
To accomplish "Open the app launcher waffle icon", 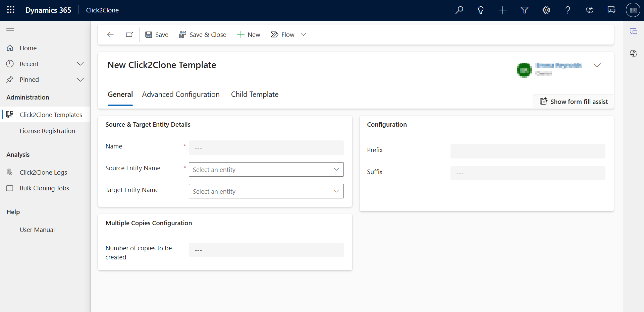I will [11, 10].
